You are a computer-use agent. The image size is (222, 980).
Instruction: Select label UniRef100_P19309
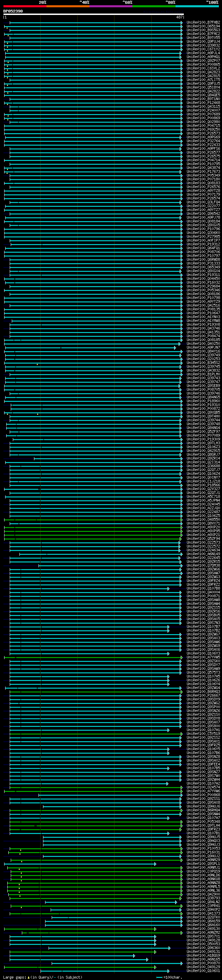pos(203,439)
